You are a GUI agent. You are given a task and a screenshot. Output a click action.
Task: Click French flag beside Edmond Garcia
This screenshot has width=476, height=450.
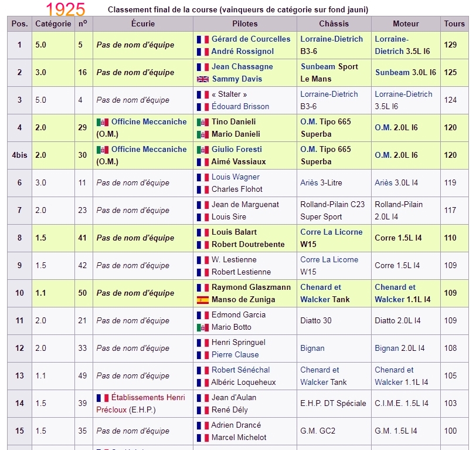coord(202,315)
